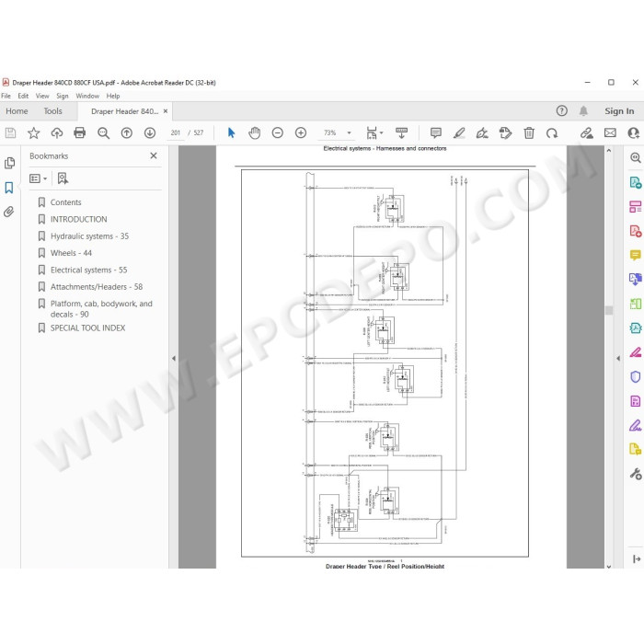Open the Edit menu

pyautogui.click(x=23, y=96)
